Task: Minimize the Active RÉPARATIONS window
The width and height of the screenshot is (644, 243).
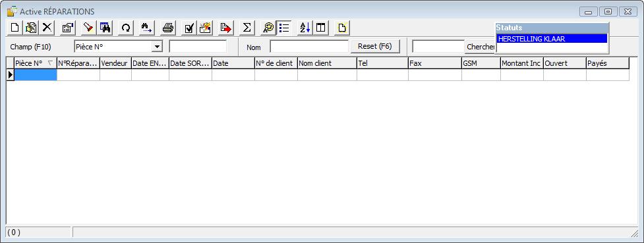Action: click(x=588, y=11)
